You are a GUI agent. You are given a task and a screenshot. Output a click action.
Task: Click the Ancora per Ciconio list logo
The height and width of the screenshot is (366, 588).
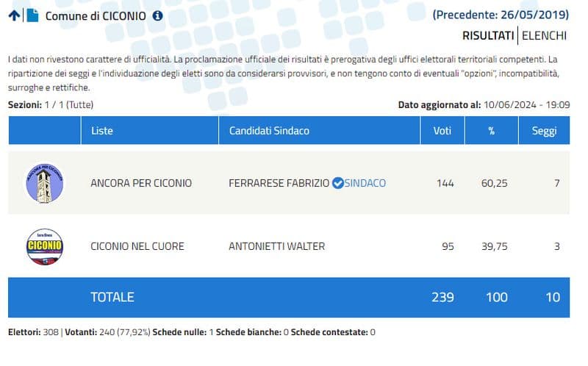(x=44, y=183)
